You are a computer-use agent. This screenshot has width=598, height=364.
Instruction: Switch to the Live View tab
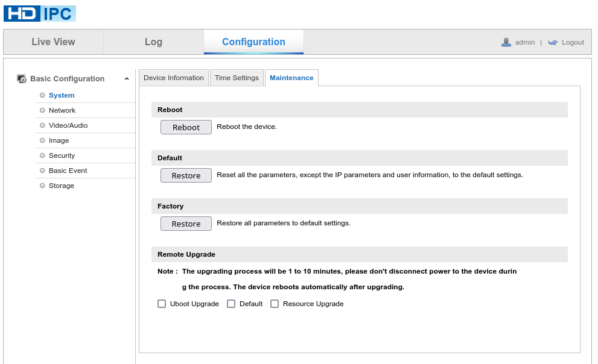[x=53, y=42]
